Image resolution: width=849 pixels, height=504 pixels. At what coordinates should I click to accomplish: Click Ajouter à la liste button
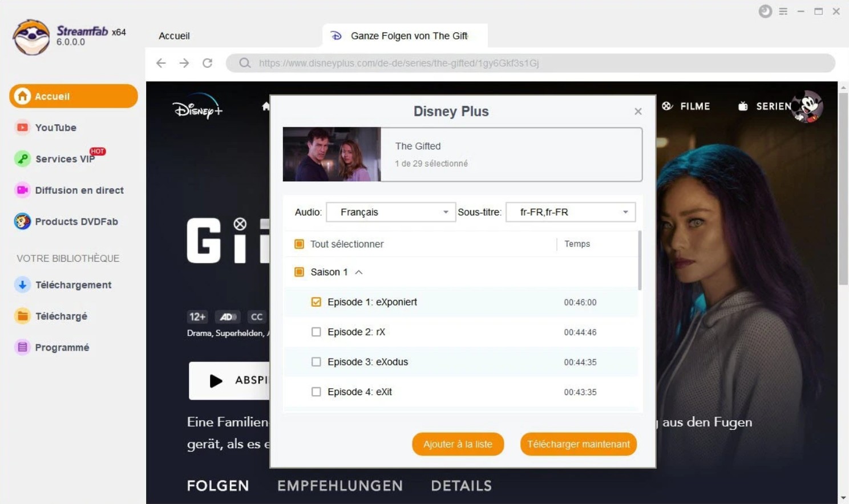pyautogui.click(x=458, y=444)
